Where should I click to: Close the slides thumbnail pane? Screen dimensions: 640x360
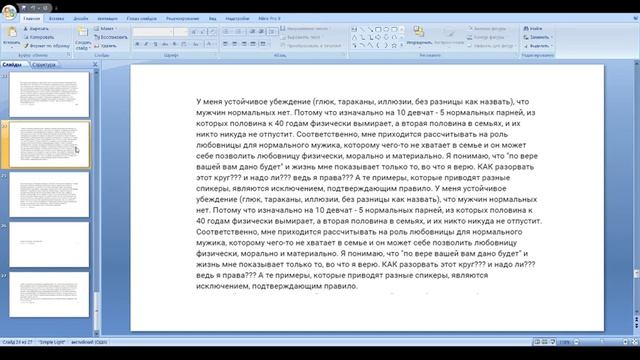coord(95,64)
